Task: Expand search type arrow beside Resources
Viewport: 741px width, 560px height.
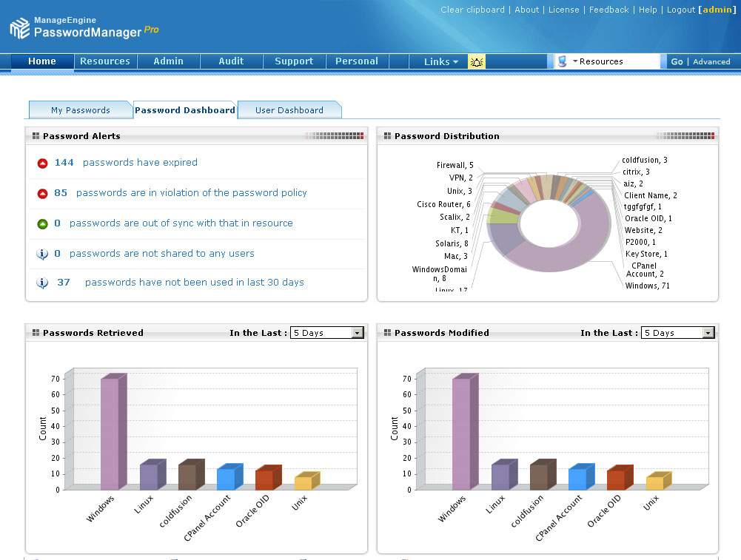Action: click(574, 62)
